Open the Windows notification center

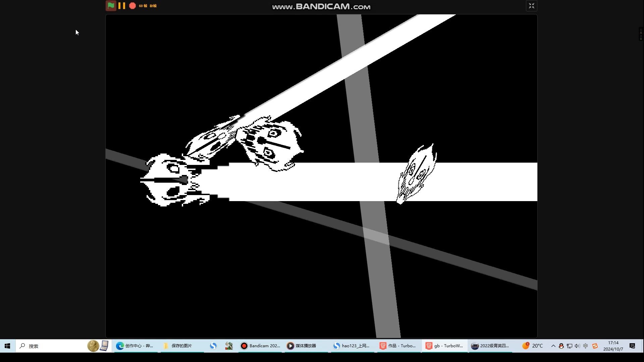632,346
